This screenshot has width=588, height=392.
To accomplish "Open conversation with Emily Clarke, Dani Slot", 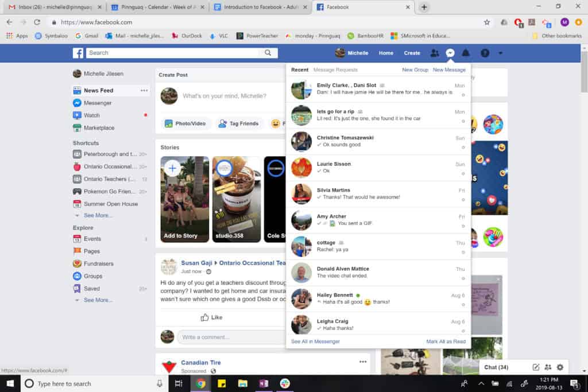I will click(x=378, y=89).
